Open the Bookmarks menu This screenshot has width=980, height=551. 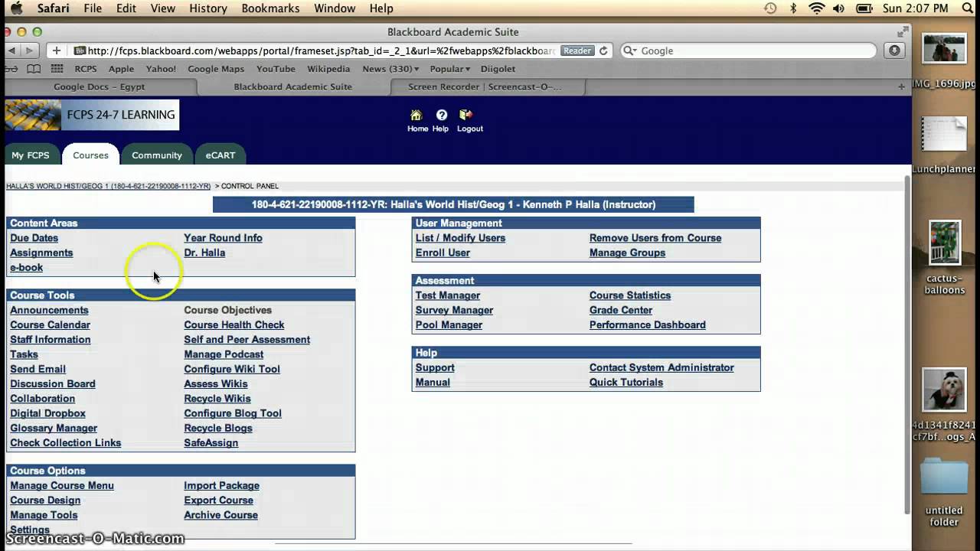tap(270, 8)
